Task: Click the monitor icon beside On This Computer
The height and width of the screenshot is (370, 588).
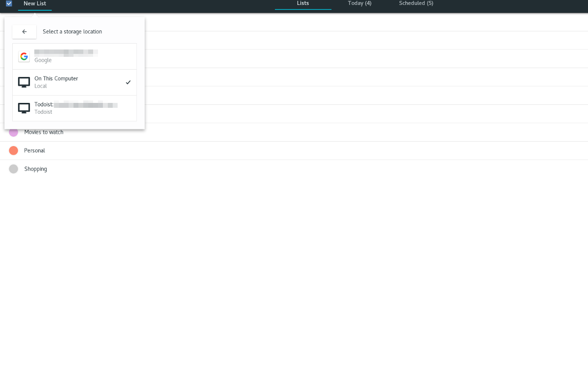Action: [x=24, y=82]
